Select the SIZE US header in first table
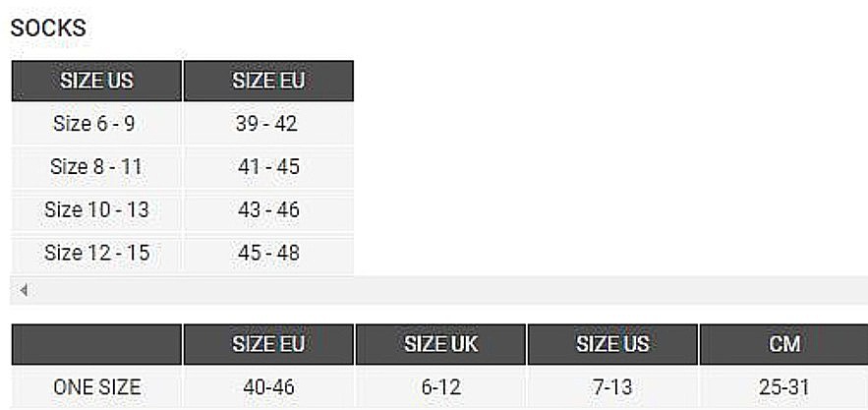The width and height of the screenshot is (868, 410). tap(97, 81)
